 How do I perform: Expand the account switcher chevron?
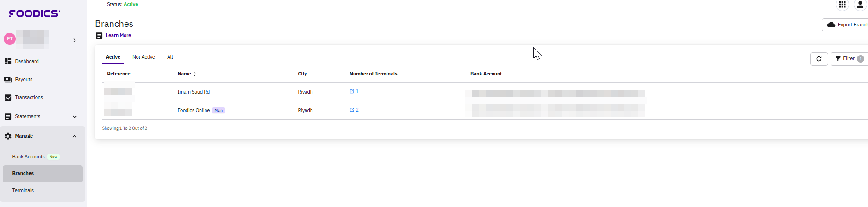[75, 40]
